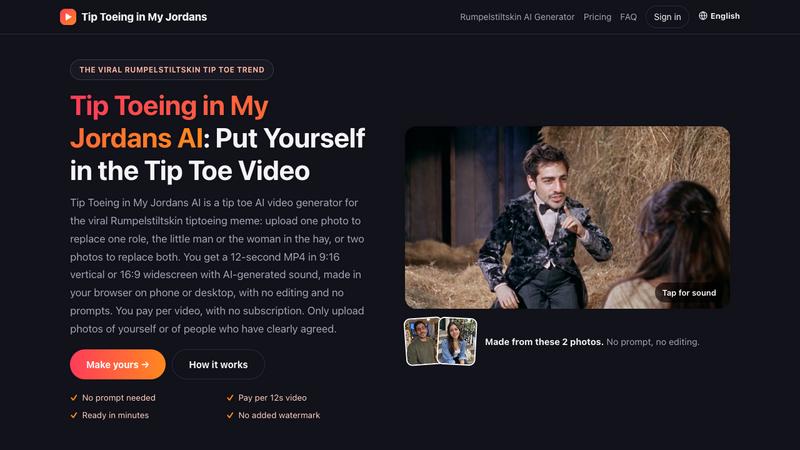Click the Make yours button
The width and height of the screenshot is (800, 450).
(117, 364)
